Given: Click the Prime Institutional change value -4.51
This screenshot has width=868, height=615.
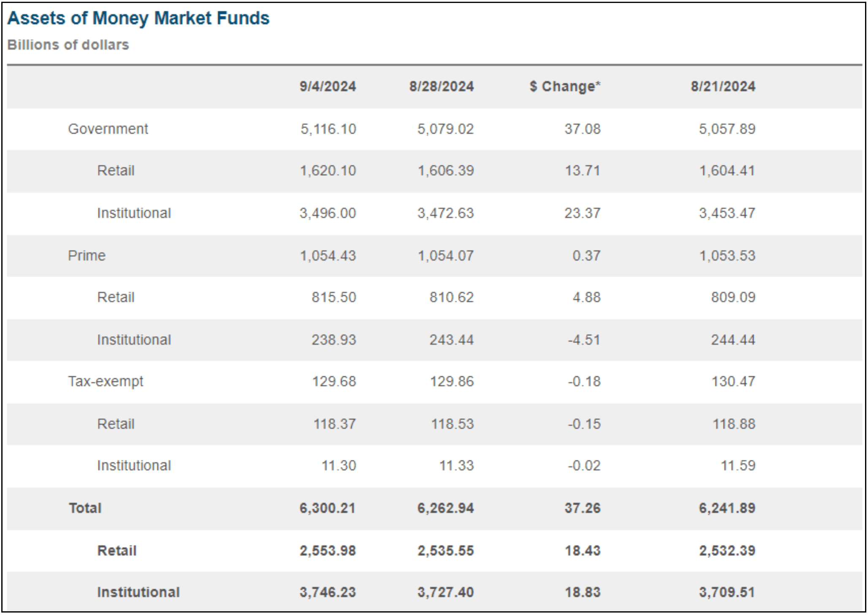Looking at the screenshot, I should point(583,340).
